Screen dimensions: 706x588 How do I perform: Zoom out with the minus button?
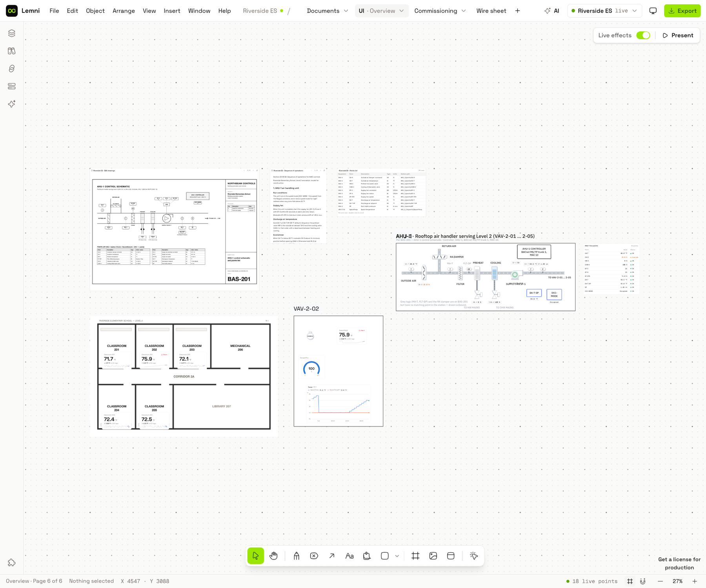click(x=661, y=581)
